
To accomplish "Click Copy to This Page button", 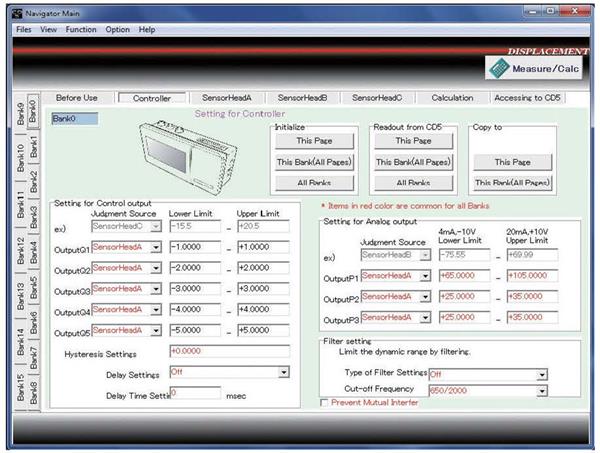I will click(x=512, y=162).
